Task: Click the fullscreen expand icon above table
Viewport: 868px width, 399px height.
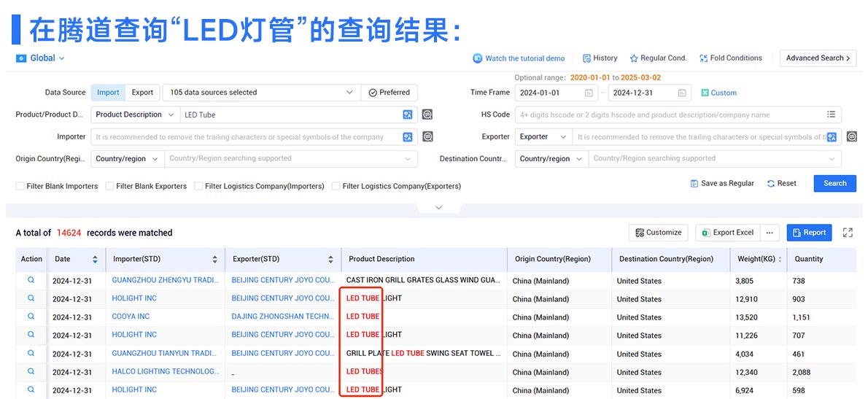Action: [848, 233]
